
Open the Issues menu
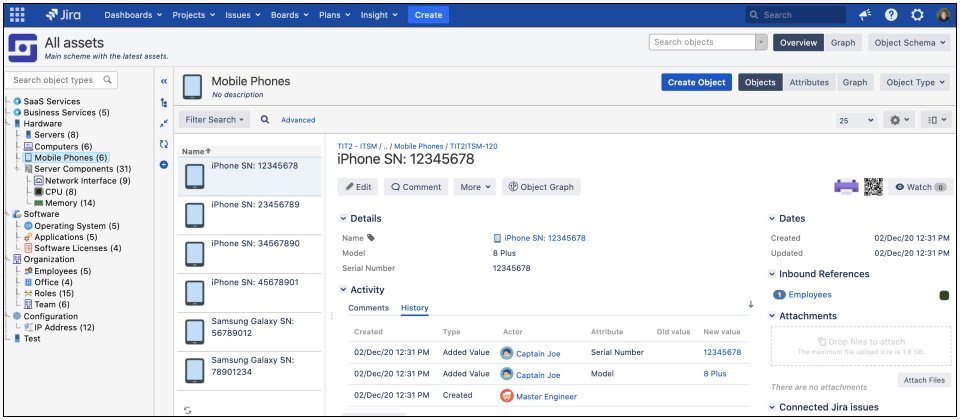[x=242, y=15]
